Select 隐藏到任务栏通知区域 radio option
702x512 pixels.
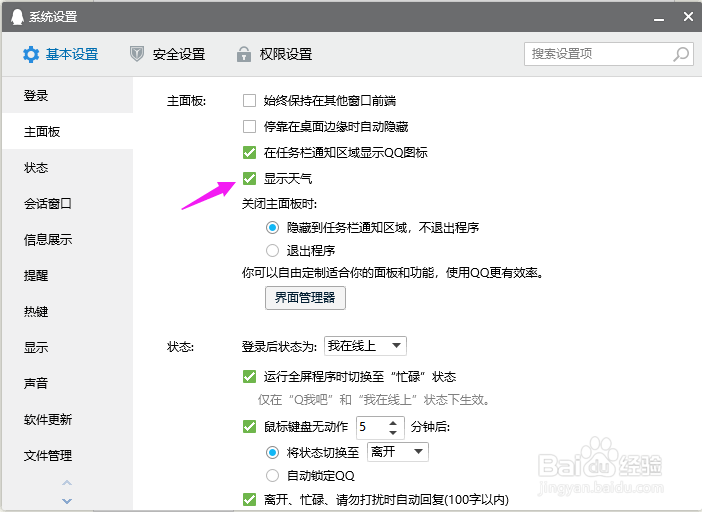point(272,228)
